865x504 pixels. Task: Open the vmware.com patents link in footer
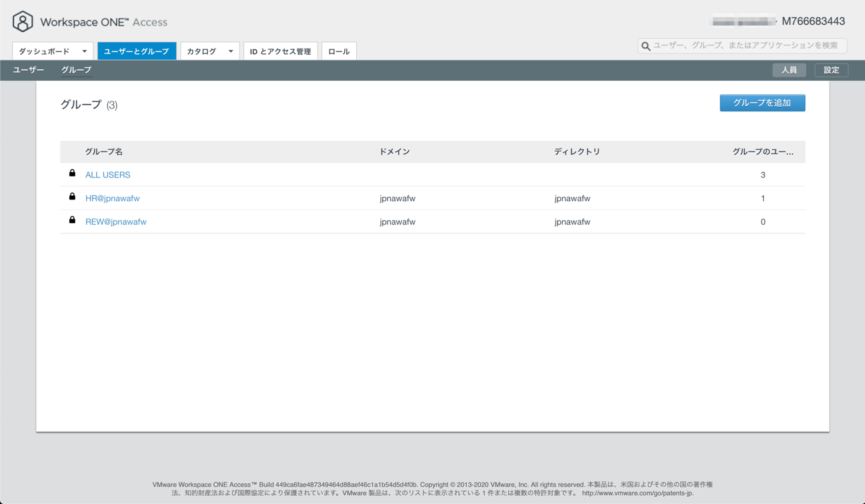(638, 493)
